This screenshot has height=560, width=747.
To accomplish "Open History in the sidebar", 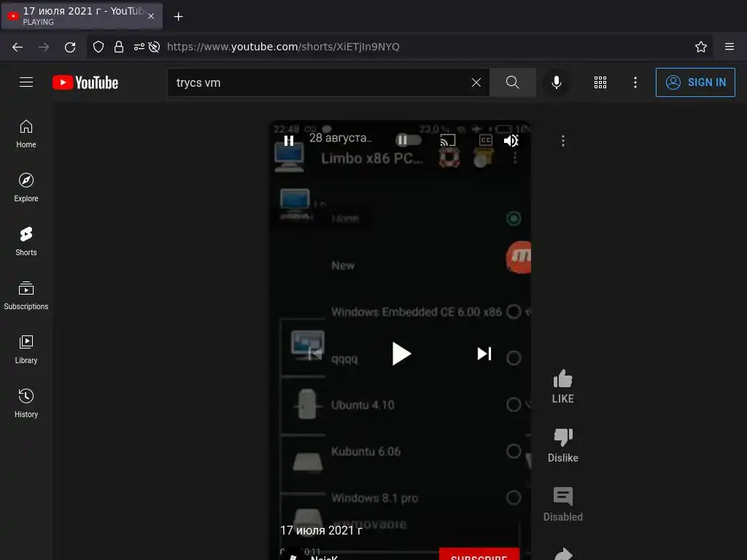I will coord(26,403).
